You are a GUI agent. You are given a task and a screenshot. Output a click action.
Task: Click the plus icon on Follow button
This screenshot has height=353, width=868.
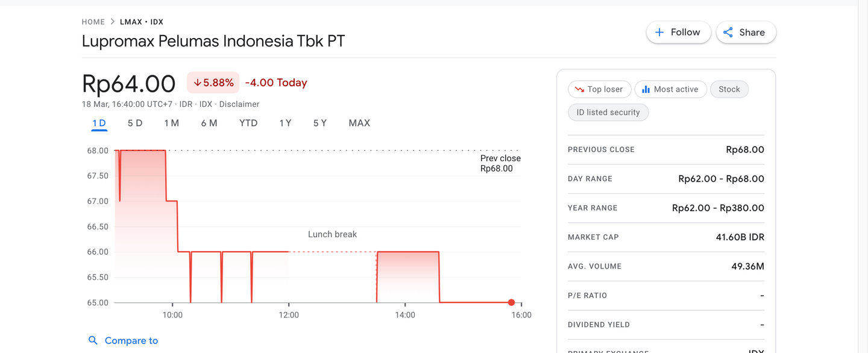coord(661,32)
